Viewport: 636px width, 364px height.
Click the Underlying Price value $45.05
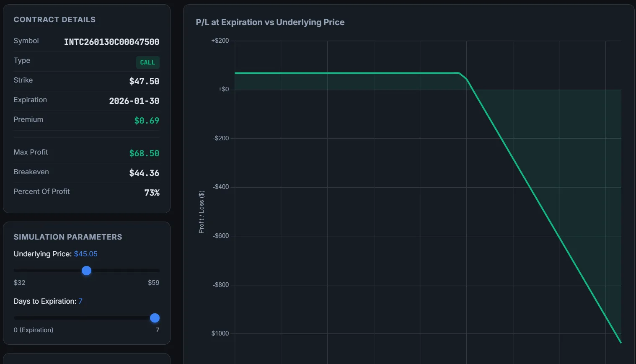86,254
